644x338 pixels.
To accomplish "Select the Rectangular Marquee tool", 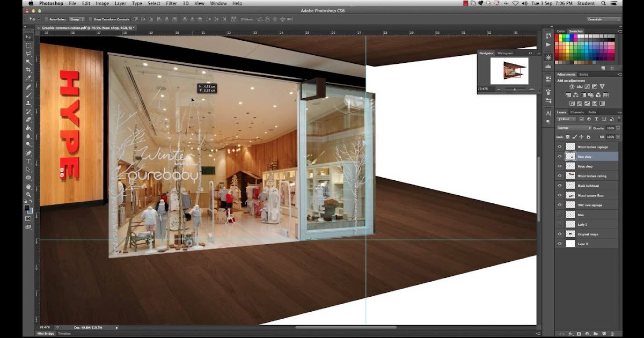I will (x=29, y=46).
